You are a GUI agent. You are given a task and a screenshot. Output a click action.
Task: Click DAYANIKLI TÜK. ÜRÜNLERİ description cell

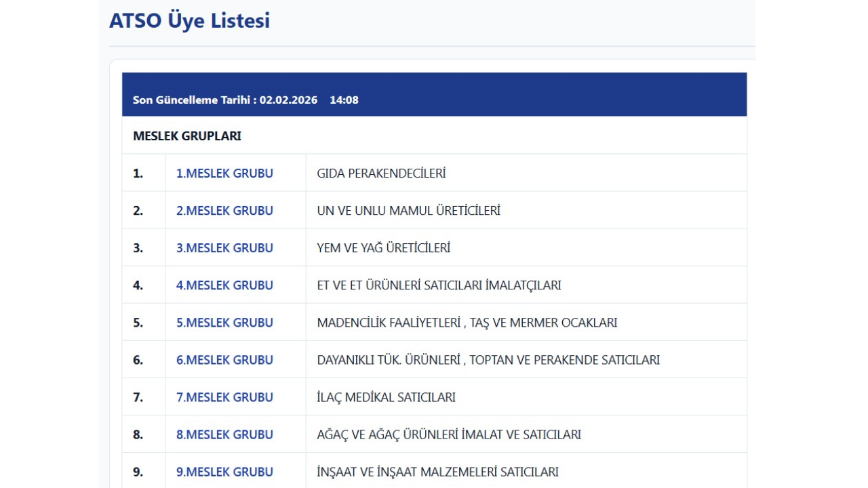coord(526,359)
